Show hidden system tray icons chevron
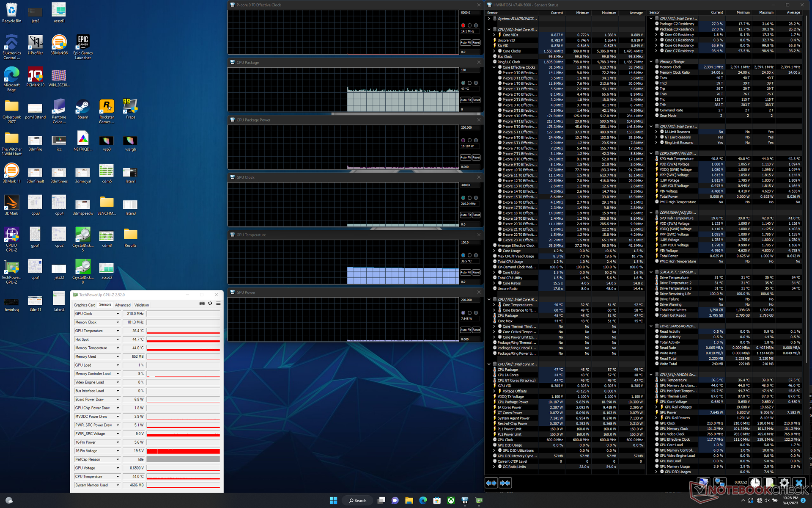Screen dimensions: 812x508 [x=743, y=500]
